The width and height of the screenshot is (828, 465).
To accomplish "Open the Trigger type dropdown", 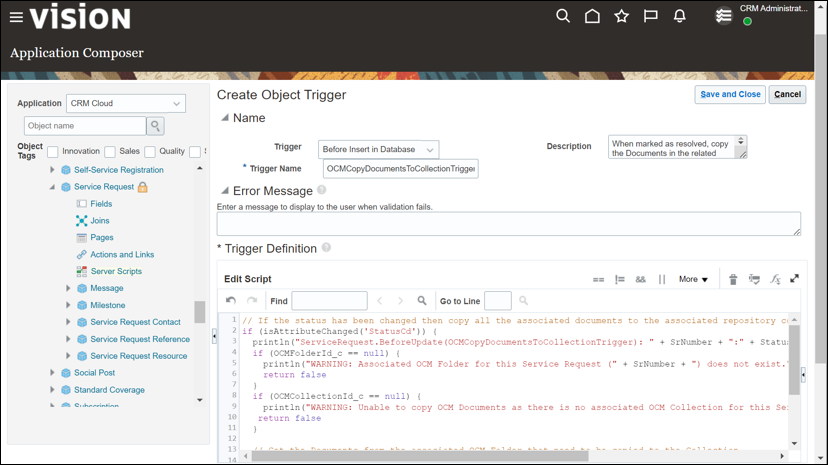I will (x=378, y=149).
